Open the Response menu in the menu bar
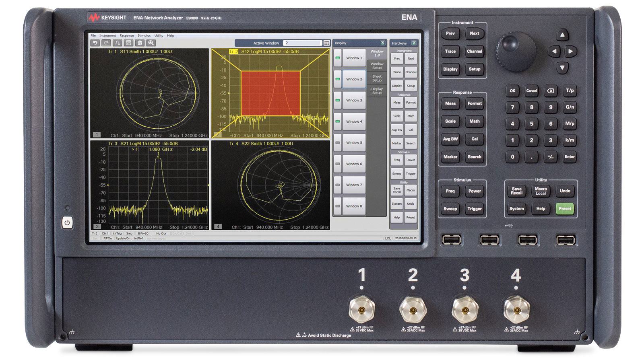The image size is (644, 362). point(127,36)
